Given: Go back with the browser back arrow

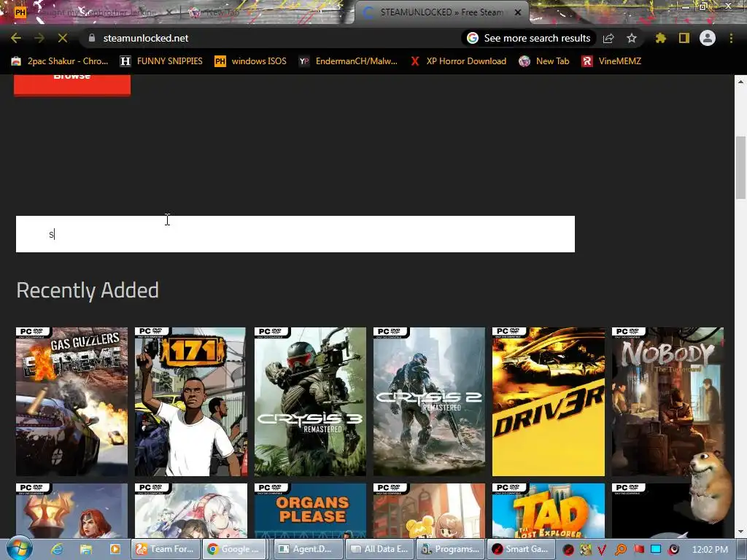Looking at the screenshot, I should (x=16, y=38).
